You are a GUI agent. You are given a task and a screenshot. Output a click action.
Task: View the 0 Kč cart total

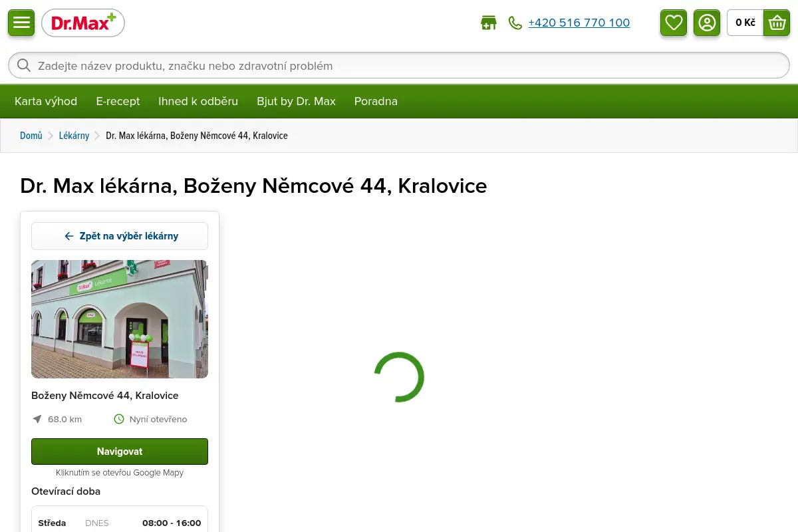(x=745, y=23)
